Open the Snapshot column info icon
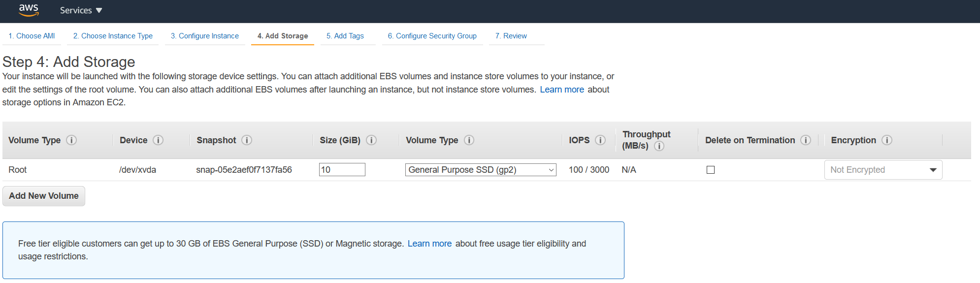980x283 pixels. point(247,140)
